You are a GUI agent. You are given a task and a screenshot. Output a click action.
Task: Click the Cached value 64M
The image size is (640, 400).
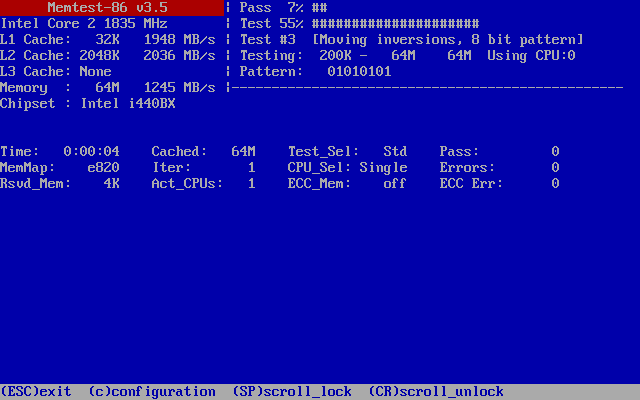[x=244, y=152]
